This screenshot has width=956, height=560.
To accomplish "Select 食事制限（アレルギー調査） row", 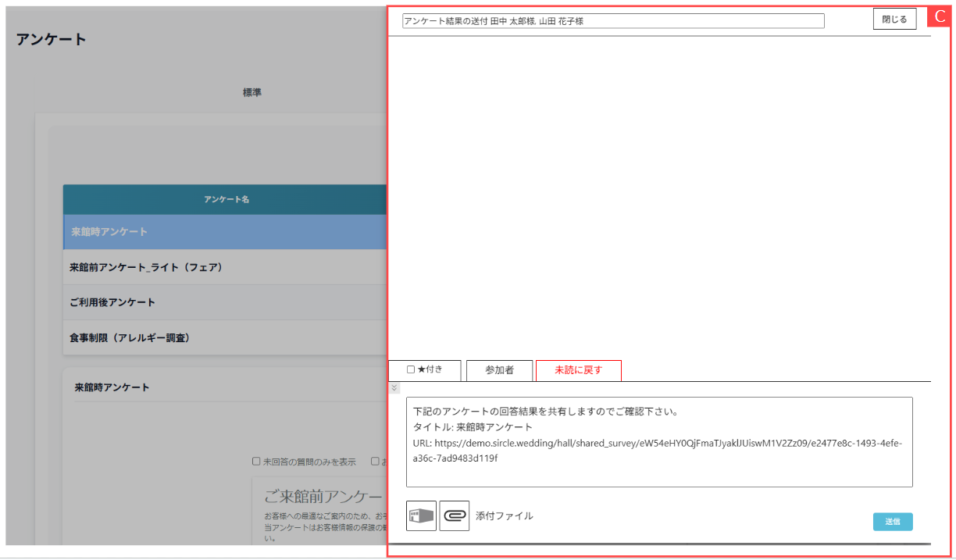I will [x=225, y=337].
